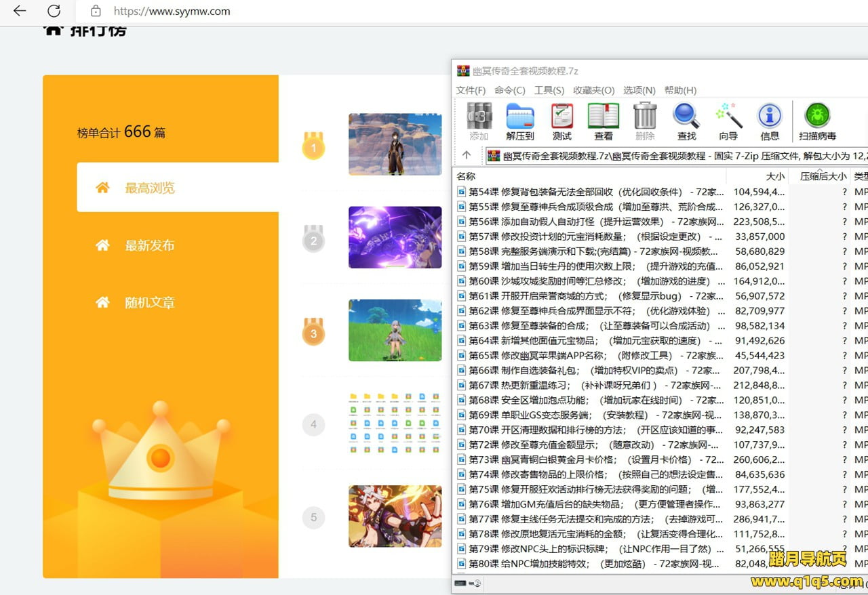
Task: Click the Add (添加) toolbar icon
Action: [479, 121]
